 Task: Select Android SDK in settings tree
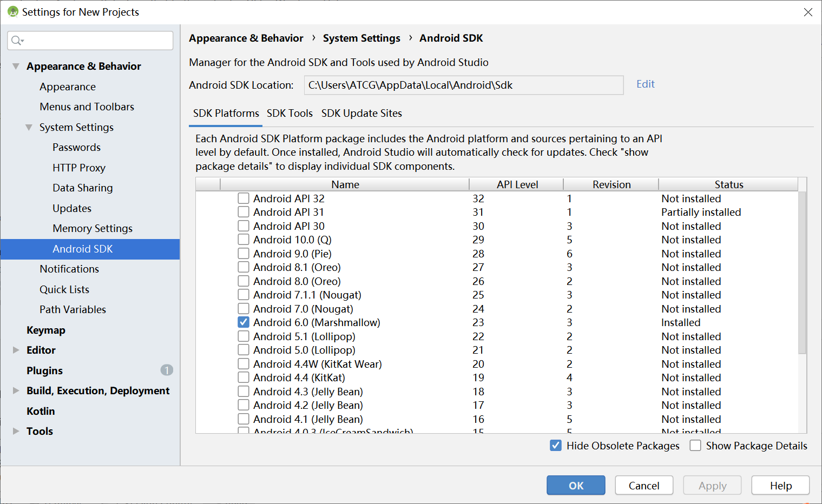coord(90,249)
